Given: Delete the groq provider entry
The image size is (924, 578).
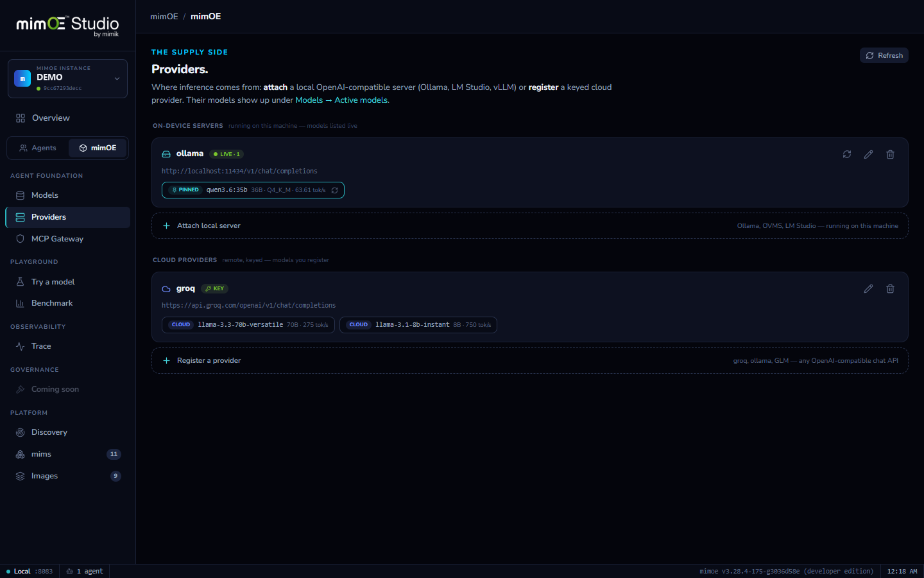Looking at the screenshot, I should 890,289.
